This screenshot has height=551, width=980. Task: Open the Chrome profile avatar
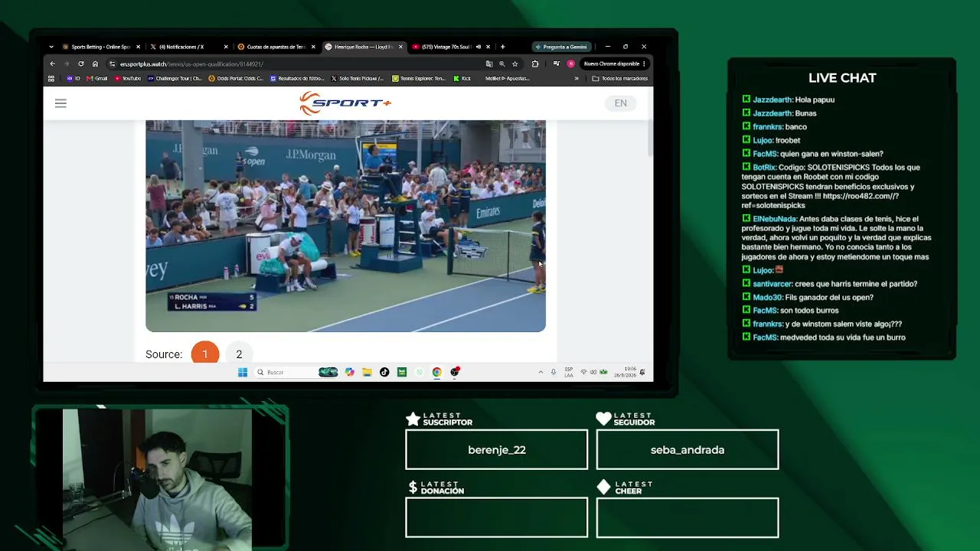point(570,64)
